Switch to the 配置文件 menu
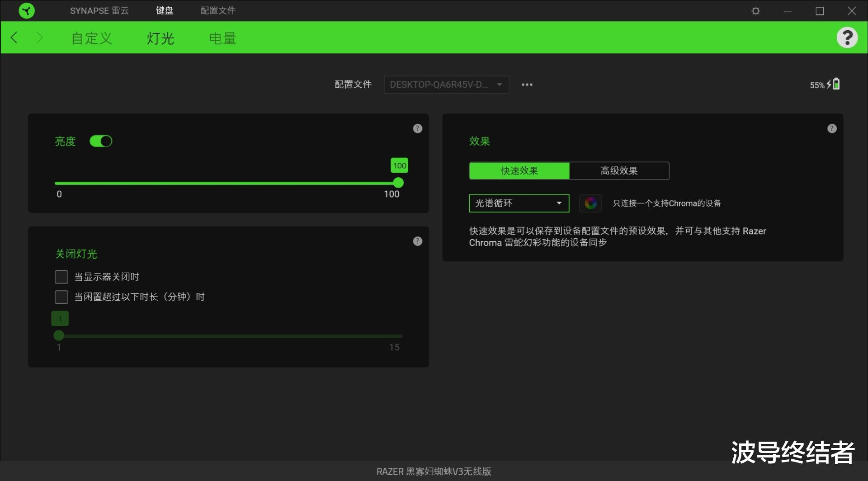The width and height of the screenshot is (868, 481). [217, 10]
